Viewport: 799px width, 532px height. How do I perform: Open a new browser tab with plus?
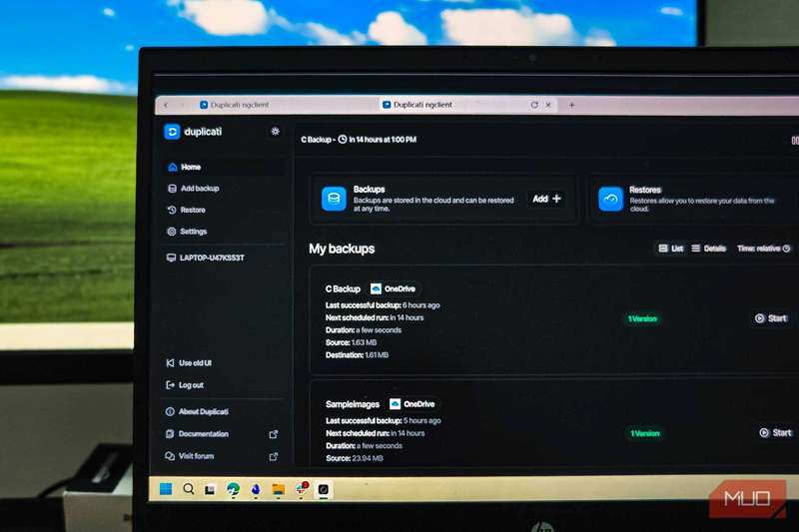tap(571, 105)
